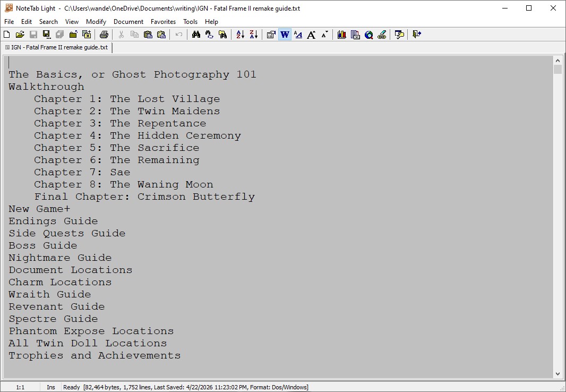This screenshot has width=566, height=392.
Task: Click the scrollbar down arrow
Action: click(x=558, y=374)
